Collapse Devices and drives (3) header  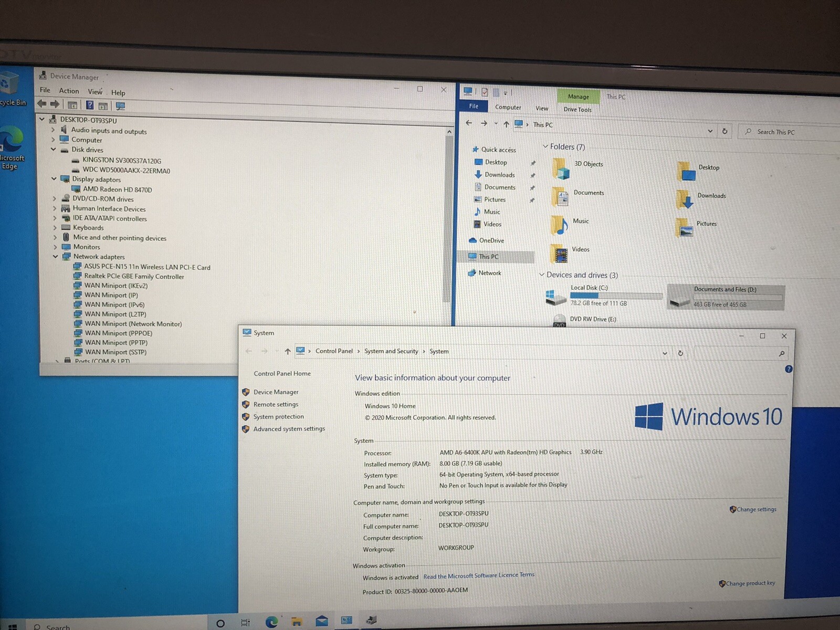(x=542, y=275)
